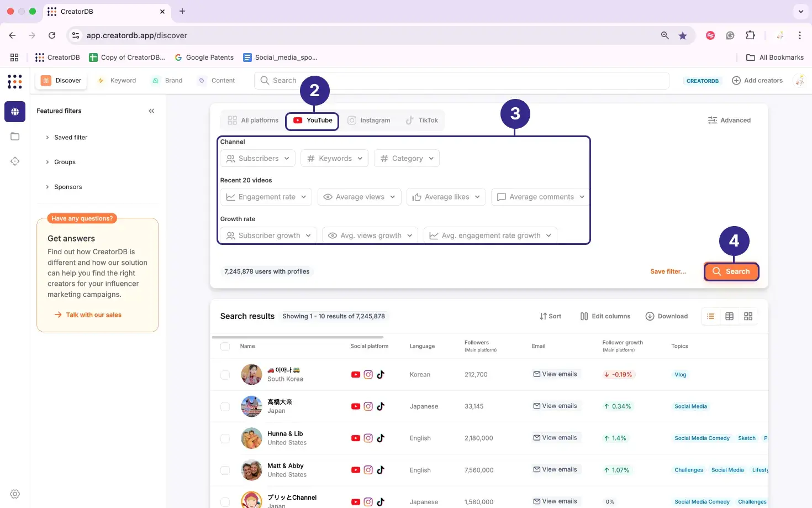
Task: Open the Subscriber growth dropdown
Action: (x=268, y=235)
